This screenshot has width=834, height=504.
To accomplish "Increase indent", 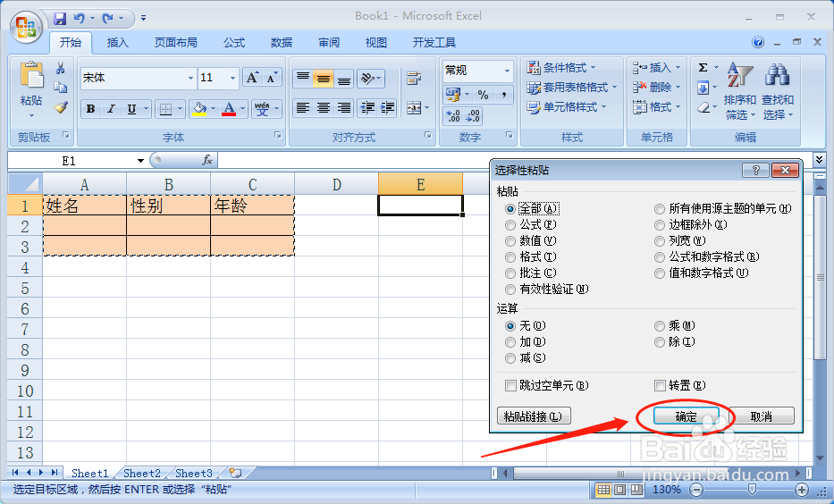I will click(388, 108).
